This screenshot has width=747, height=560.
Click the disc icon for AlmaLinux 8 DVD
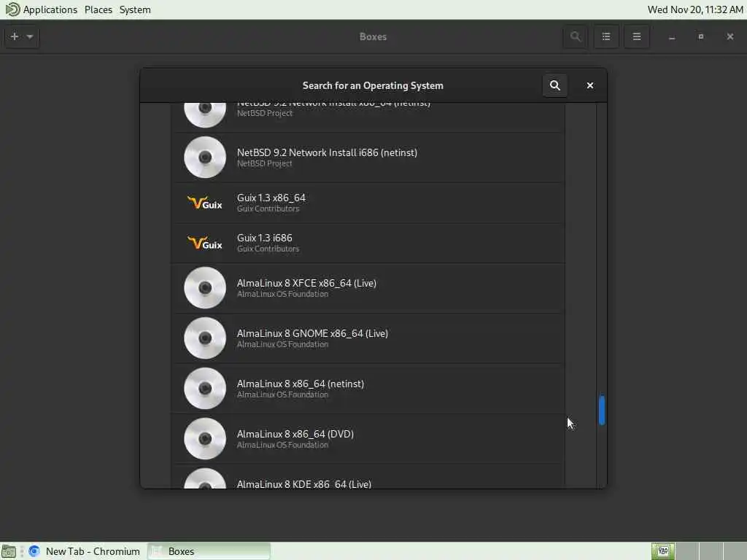tap(205, 438)
